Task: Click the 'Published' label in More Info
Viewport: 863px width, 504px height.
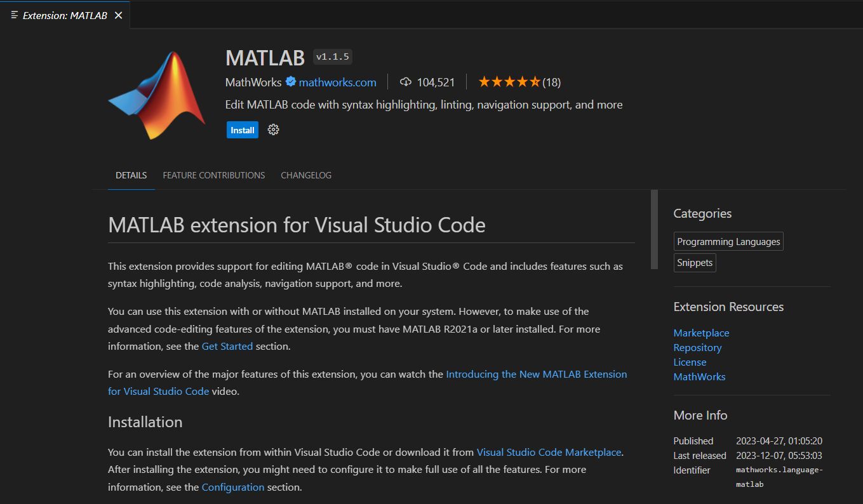Action: tap(693, 441)
